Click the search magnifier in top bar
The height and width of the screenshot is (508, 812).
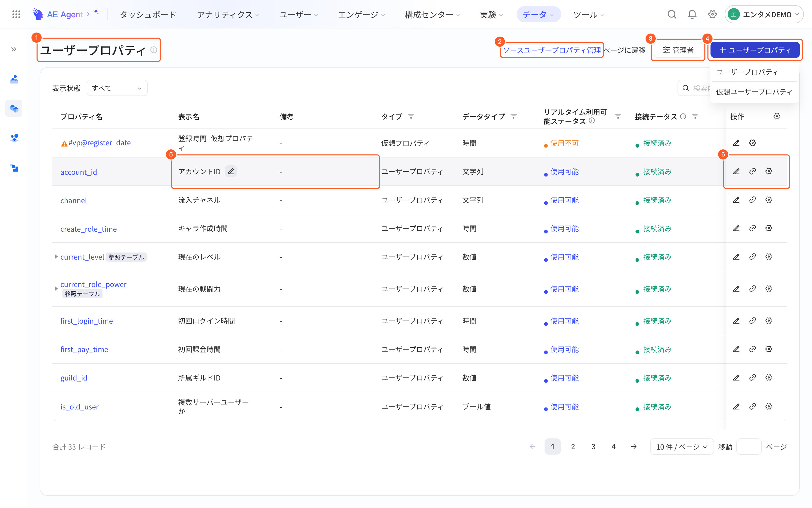point(672,14)
